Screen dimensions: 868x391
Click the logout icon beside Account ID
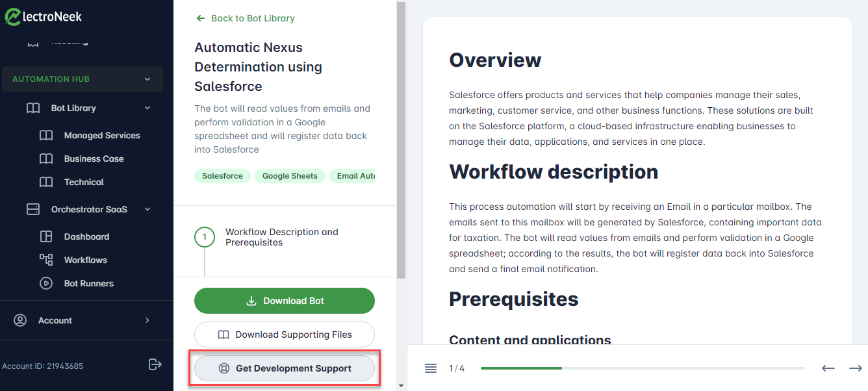pyautogui.click(x=155, y=364)
